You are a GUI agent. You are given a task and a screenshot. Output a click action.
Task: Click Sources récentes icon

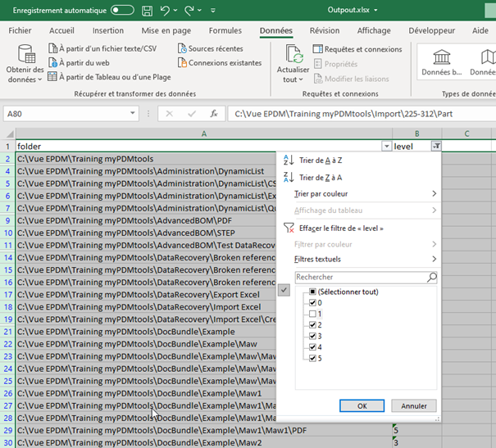tap(182, 49)
